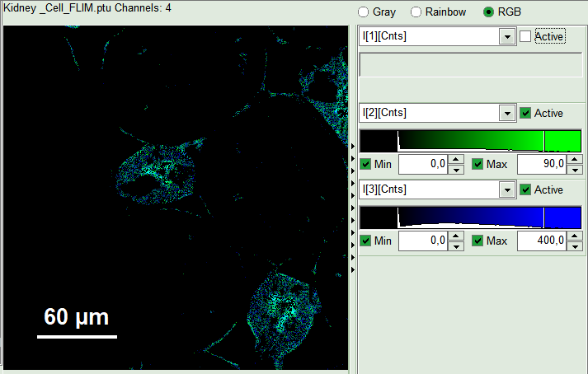Viewport: 588px width, 374px height.
Task: Disable the Active checkbox for I[2][Cnts]
Action: 525,113
